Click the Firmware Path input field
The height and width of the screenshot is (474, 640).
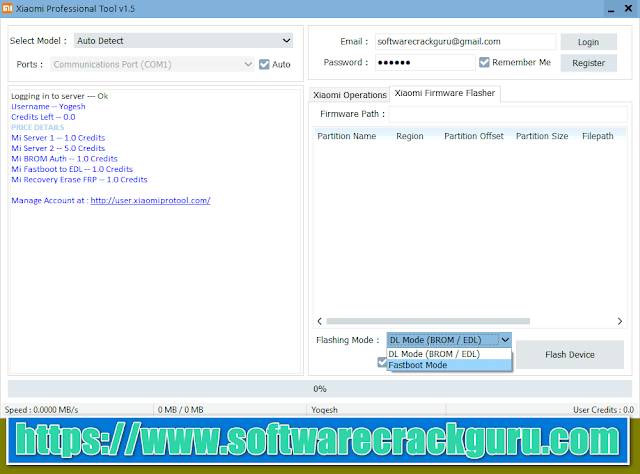(508, 114)
